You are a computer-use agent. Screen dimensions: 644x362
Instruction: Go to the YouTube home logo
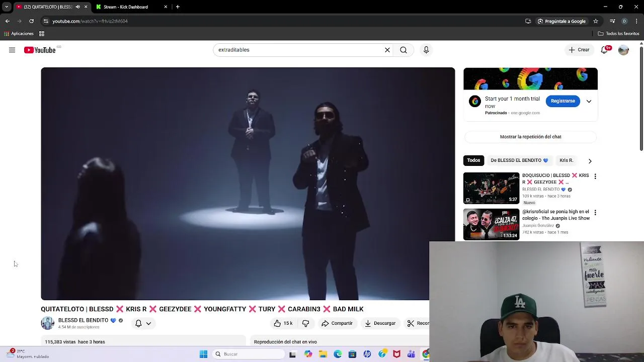(40, 50)
